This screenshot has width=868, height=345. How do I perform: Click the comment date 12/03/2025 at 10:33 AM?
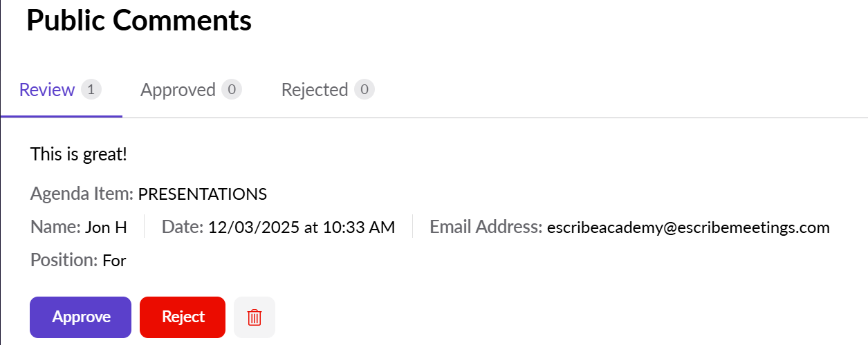pos(302,227)
